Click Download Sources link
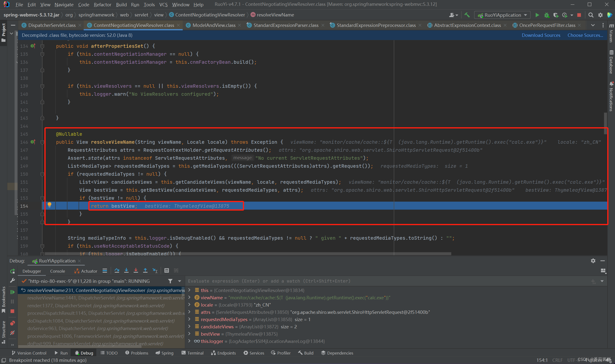Image resolution: width=615 pixels, height=364 pixels. click(541, 35)
